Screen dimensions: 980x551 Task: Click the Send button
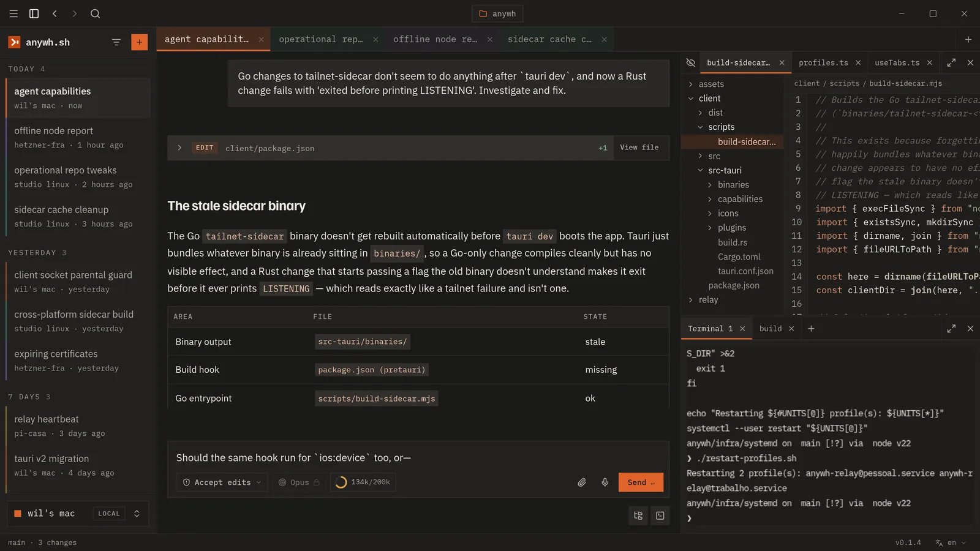(641, 482)
